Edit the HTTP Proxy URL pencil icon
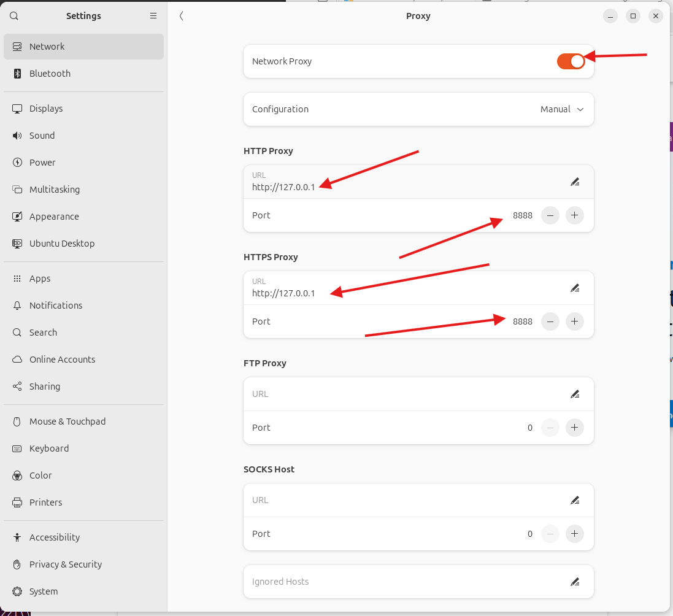The width and height of the screenshot is (673, 616). [x=574, y=182]
